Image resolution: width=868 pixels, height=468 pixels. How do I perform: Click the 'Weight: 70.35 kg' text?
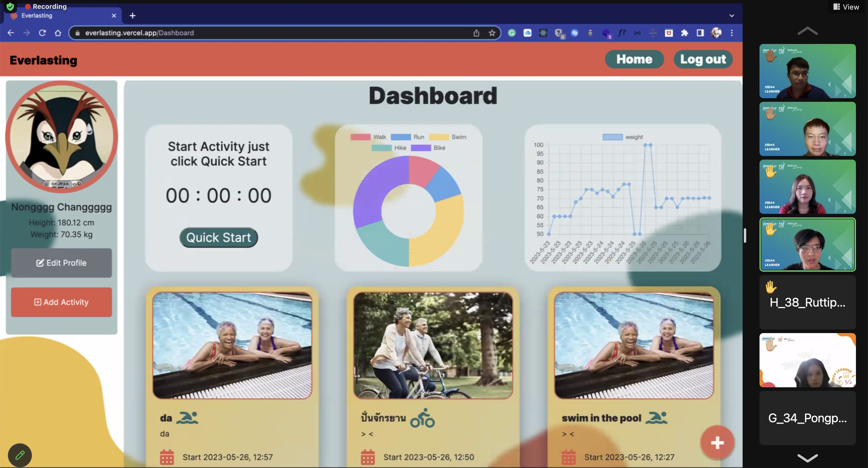pos(62,234)
